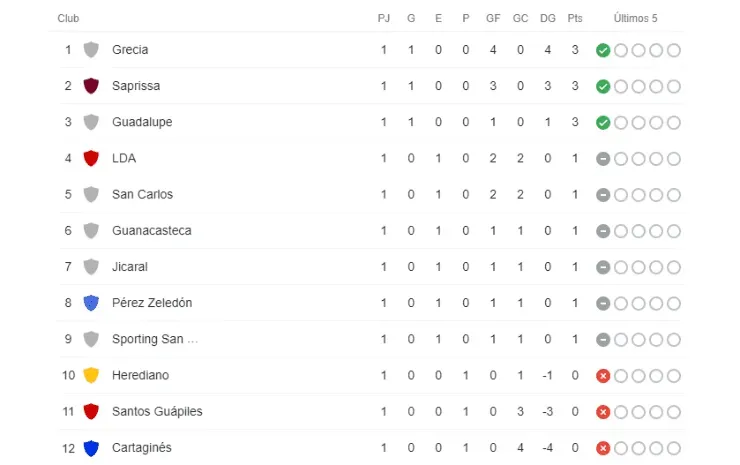This screenshot has height=465, width=740.
Task: Click the DG goal difference header
Action: tap(547, 18)
